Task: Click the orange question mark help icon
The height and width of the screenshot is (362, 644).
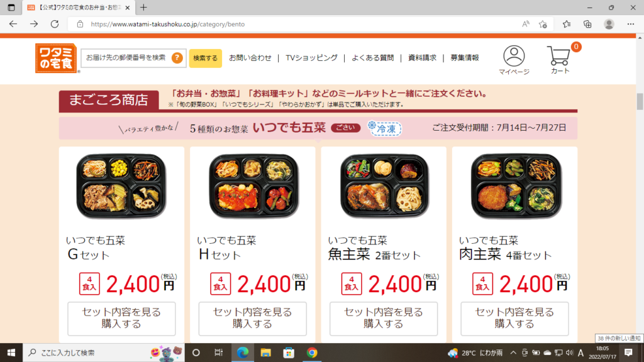Action: (x=177, y=58)
